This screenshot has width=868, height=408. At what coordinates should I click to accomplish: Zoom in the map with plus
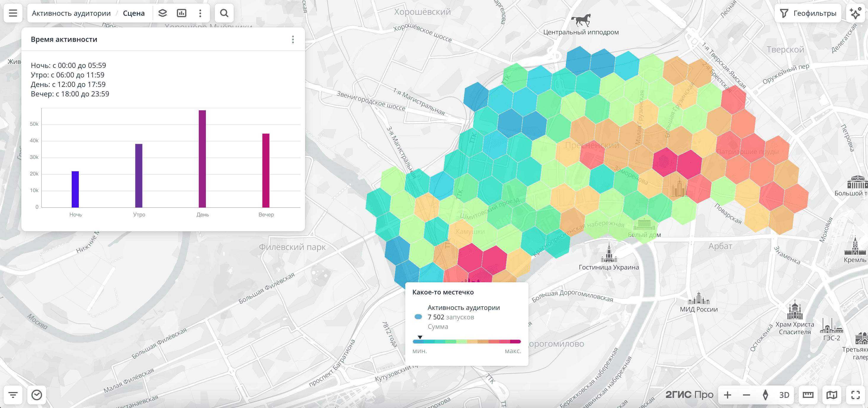point(728,395)
